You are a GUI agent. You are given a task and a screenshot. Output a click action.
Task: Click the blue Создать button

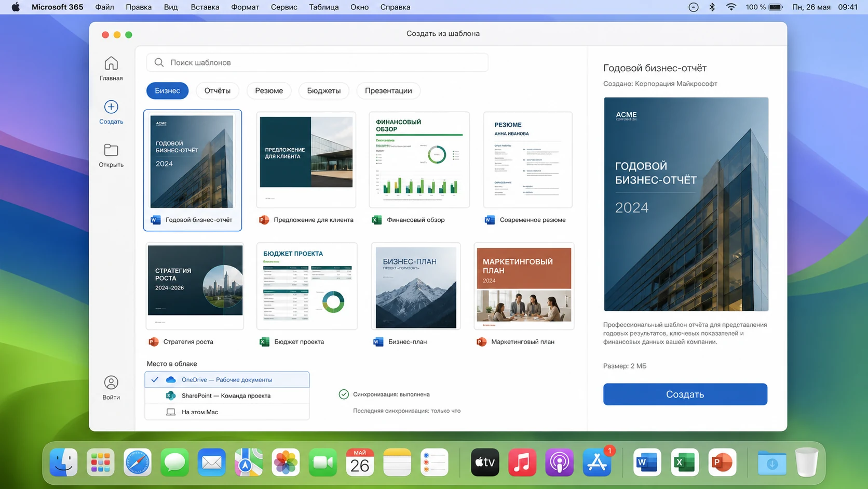point(685,394)
